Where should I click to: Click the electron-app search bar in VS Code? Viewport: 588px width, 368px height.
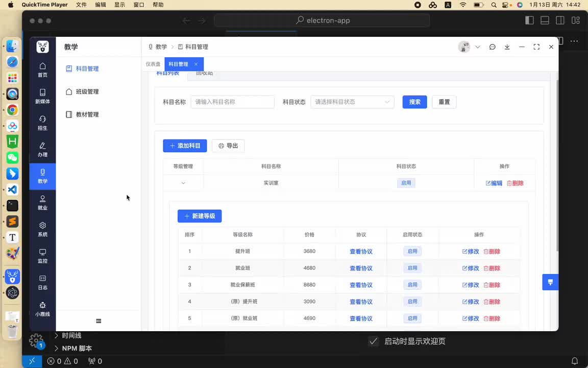coord(322,20)
